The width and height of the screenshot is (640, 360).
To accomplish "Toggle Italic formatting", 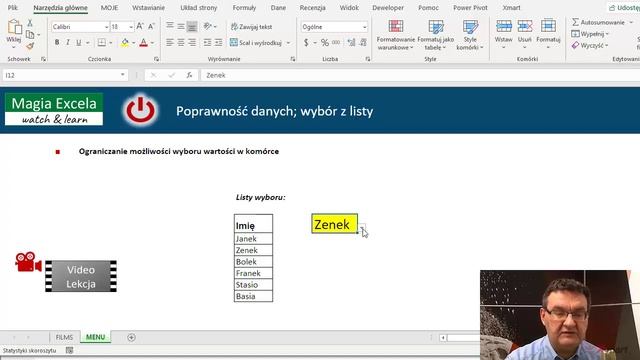I will [67, 42].
